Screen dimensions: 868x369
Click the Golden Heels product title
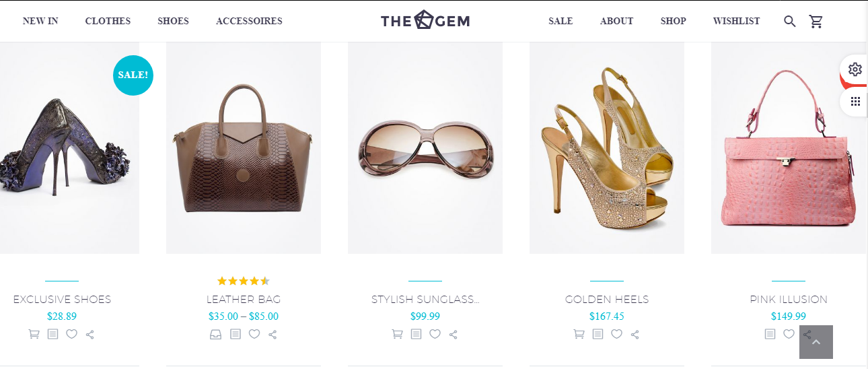[607, 300]
